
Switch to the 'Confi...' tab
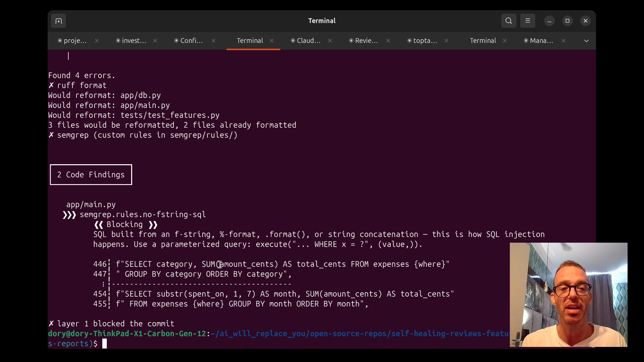click(x=189, y=41)
